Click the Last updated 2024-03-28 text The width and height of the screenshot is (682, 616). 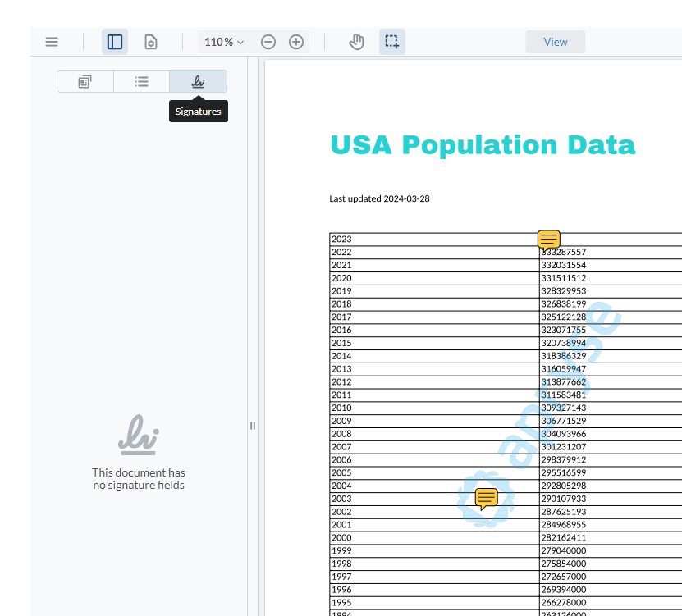379,198
